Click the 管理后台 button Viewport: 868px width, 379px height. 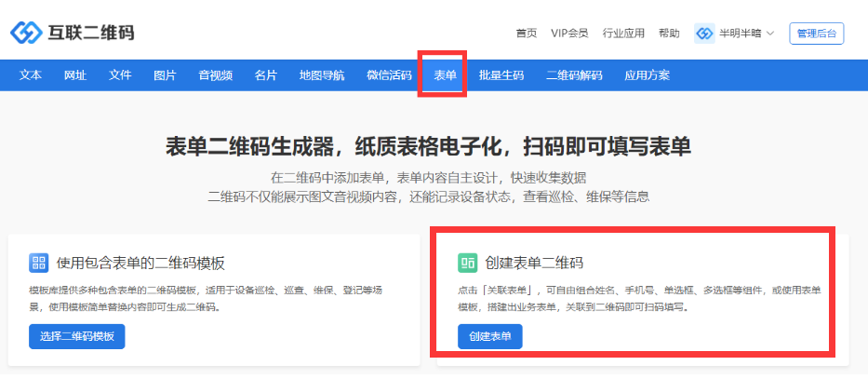click(x=817, y=34)
